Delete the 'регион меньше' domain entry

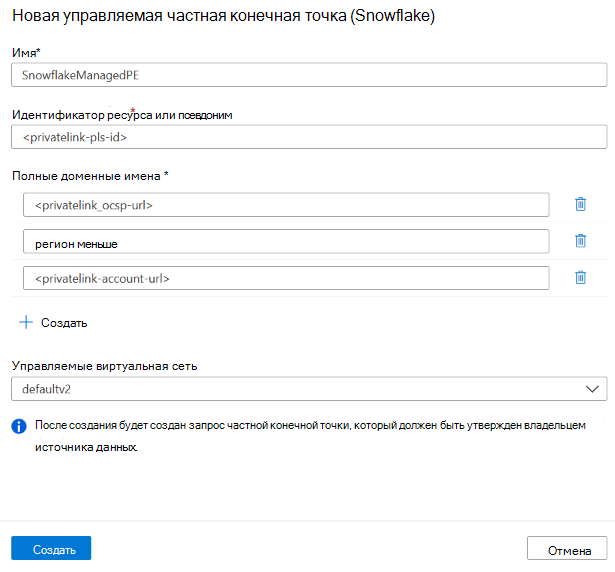580,240
